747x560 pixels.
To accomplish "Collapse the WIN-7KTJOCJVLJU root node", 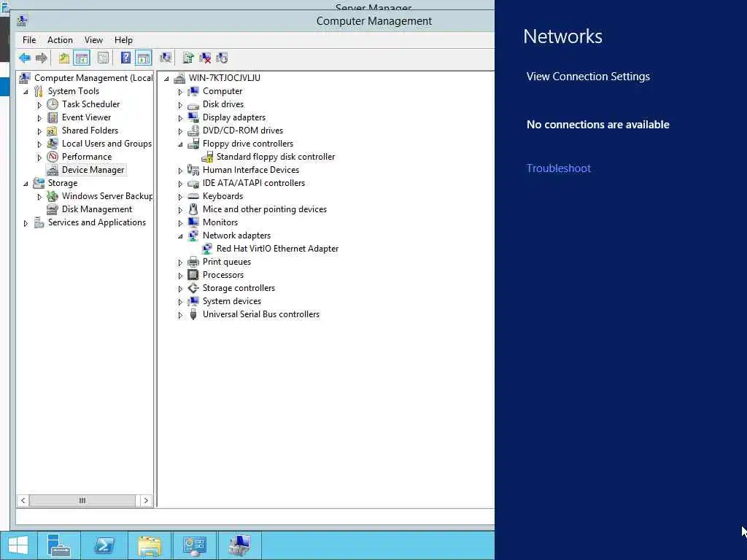I will [166, 79].
